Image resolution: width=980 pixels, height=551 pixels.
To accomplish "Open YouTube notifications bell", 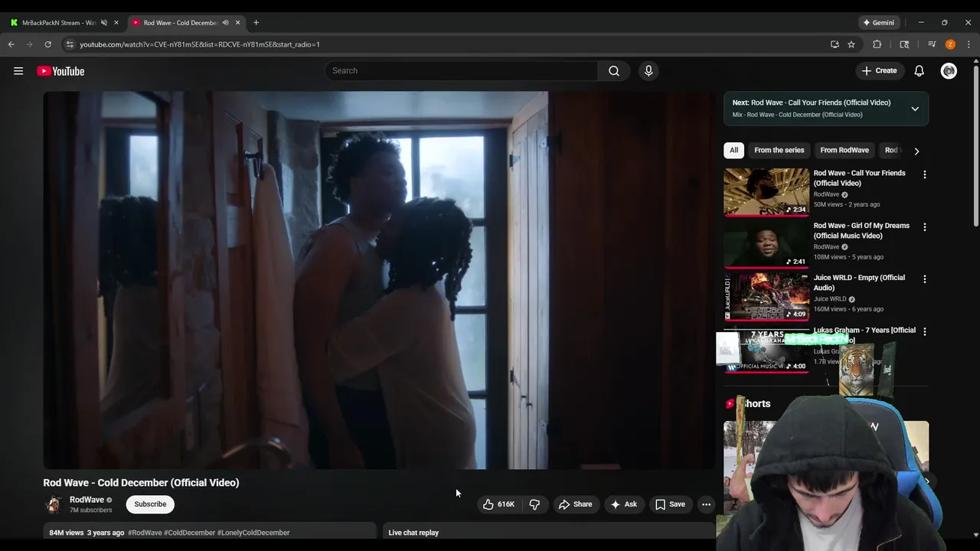I will 920,70.
